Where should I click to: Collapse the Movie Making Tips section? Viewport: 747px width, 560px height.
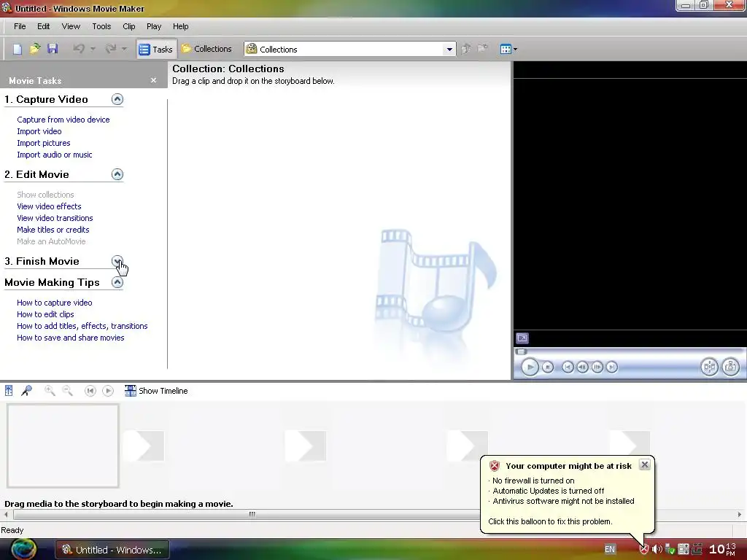point(117,282)
